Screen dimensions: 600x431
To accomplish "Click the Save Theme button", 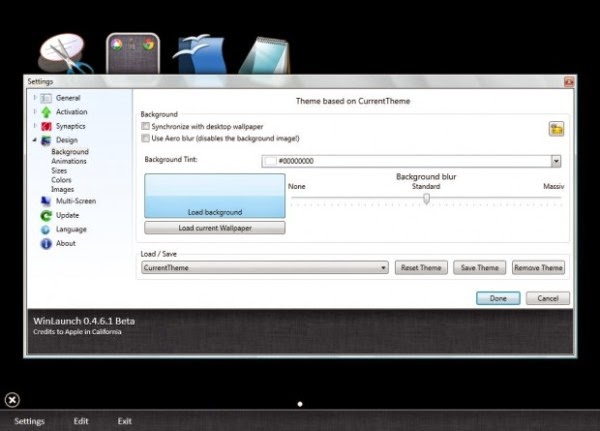I will pyautogui.click(x=480, y=268).
